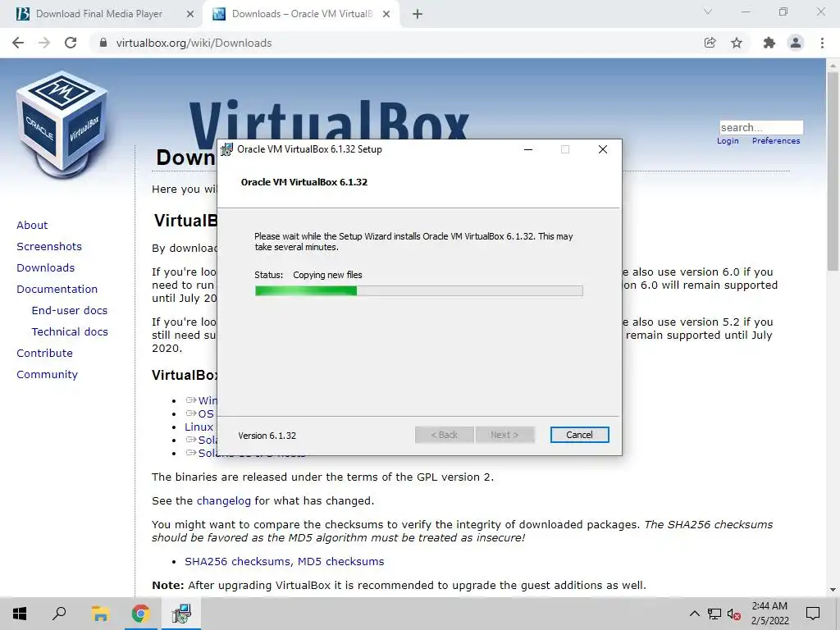Switch to the Download Final Media Player tab

click(x=99, y=14)
